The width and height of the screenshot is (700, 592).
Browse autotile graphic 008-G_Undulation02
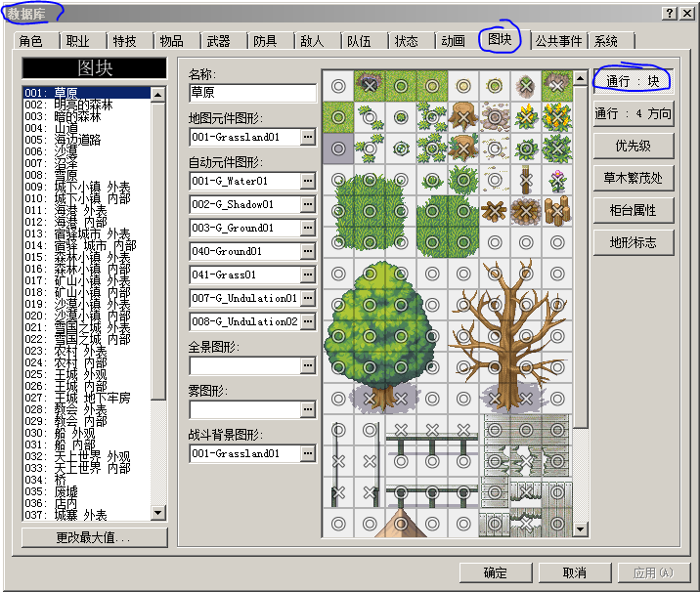[308, 321]
